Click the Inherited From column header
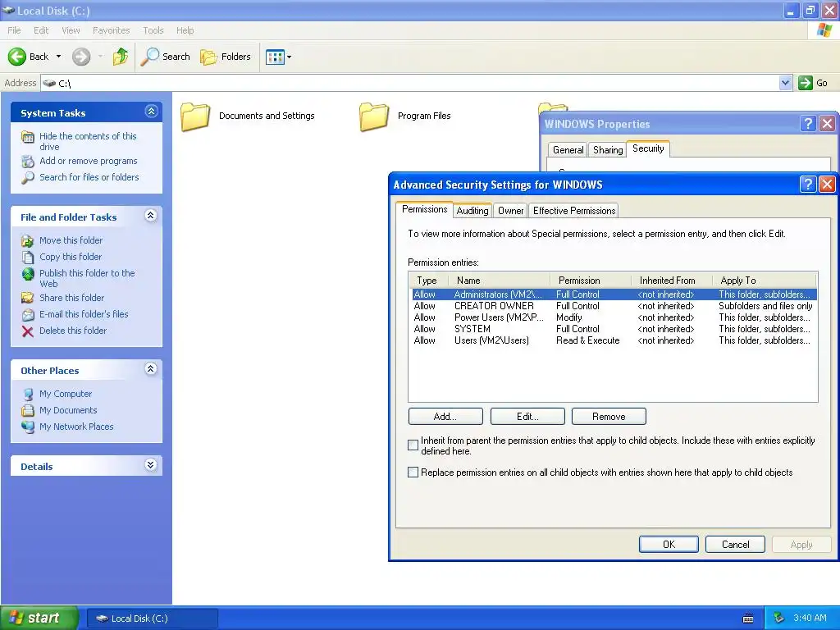840x630 pixels. 671,281
